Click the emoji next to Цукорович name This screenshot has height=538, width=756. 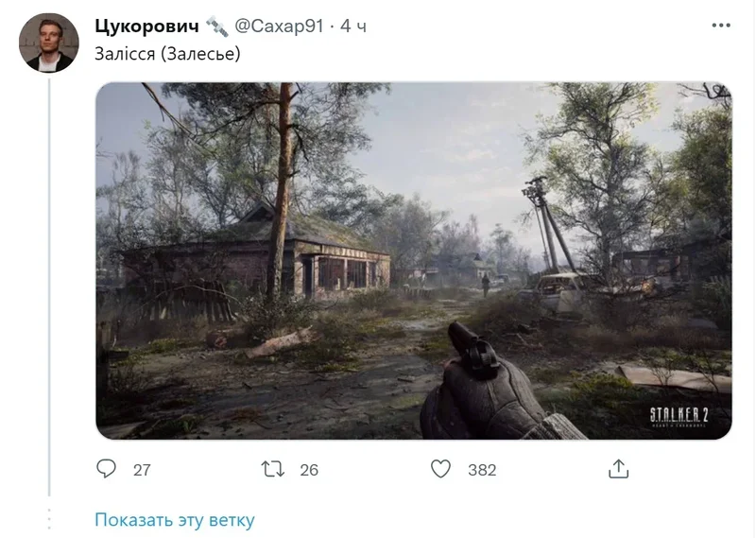click(x=217, y=26)
